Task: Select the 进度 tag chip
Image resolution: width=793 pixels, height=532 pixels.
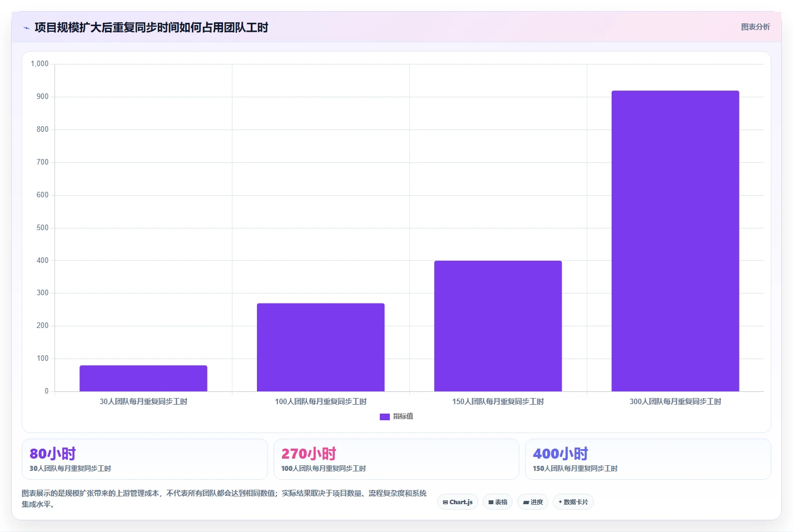Action: (x=533, y=502)
